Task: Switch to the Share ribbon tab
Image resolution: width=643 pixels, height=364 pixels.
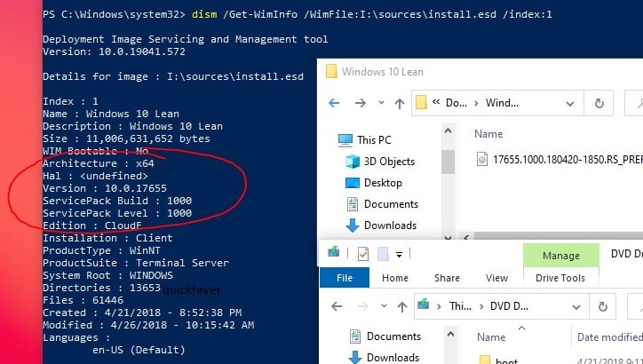Action: tap(447, 278)
